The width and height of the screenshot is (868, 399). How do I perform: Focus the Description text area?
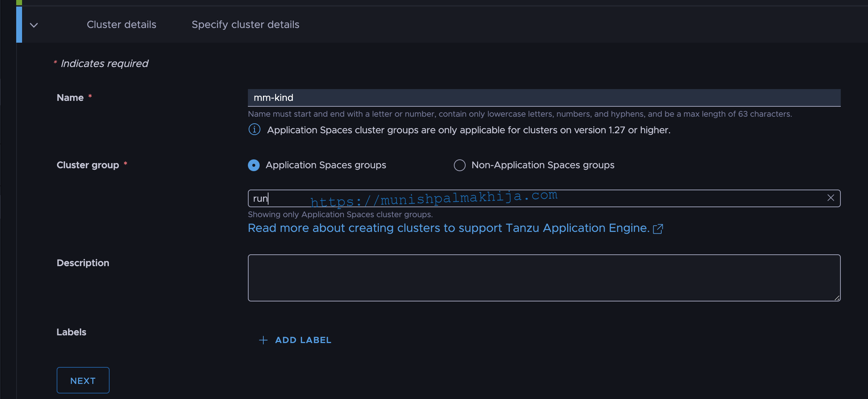(x=544, y=278)
